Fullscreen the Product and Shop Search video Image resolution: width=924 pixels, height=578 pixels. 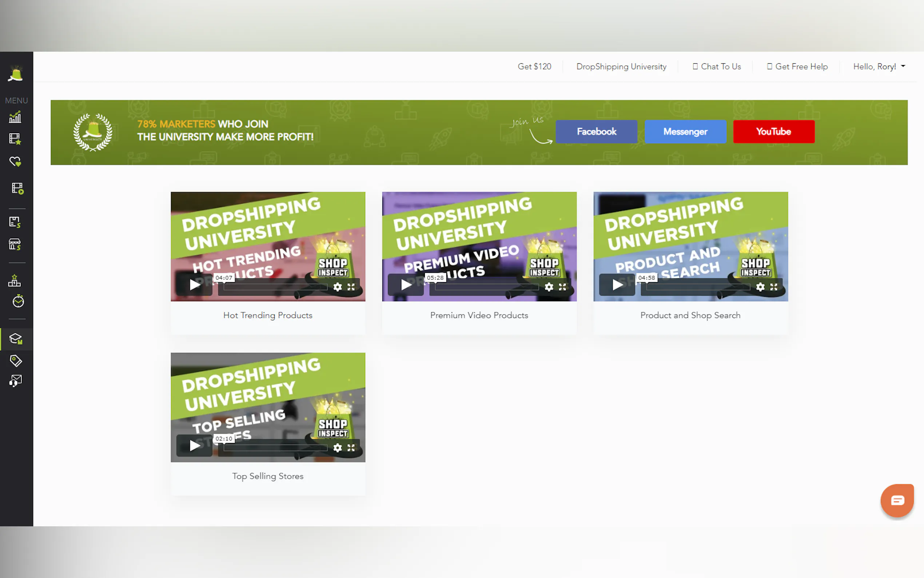point(773,287)
